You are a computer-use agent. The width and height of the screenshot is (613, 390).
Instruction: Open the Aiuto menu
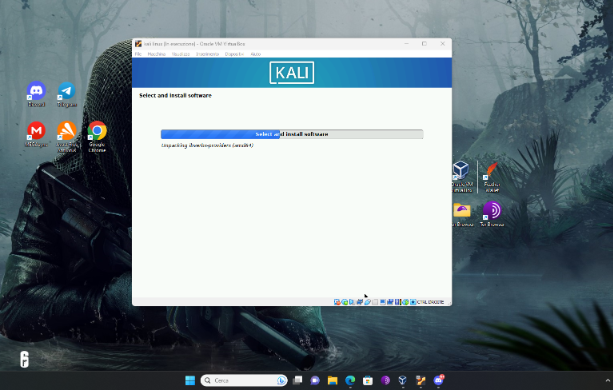click(x=256, y=54)
